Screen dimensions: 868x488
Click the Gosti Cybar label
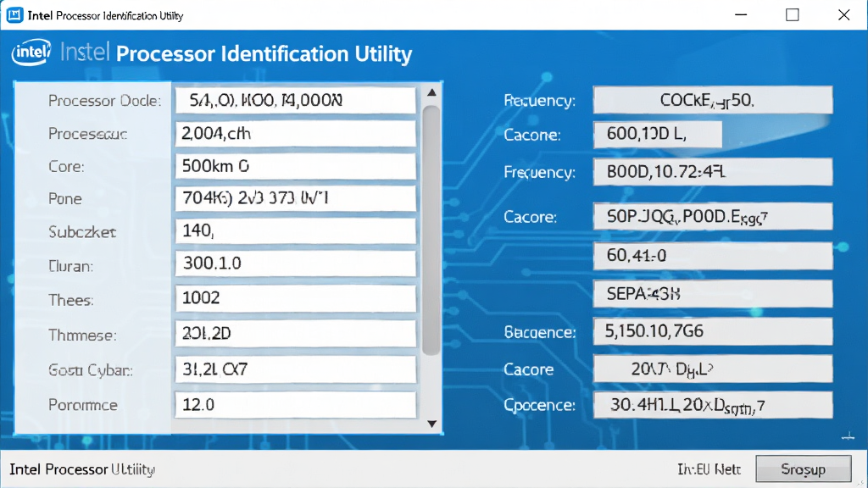(x=90, y=370)
